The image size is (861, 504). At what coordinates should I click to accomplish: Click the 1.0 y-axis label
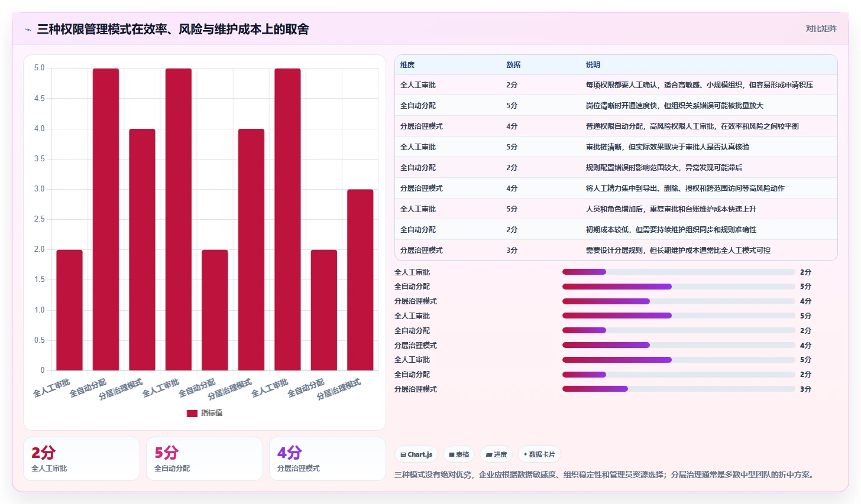coord(39,310)
